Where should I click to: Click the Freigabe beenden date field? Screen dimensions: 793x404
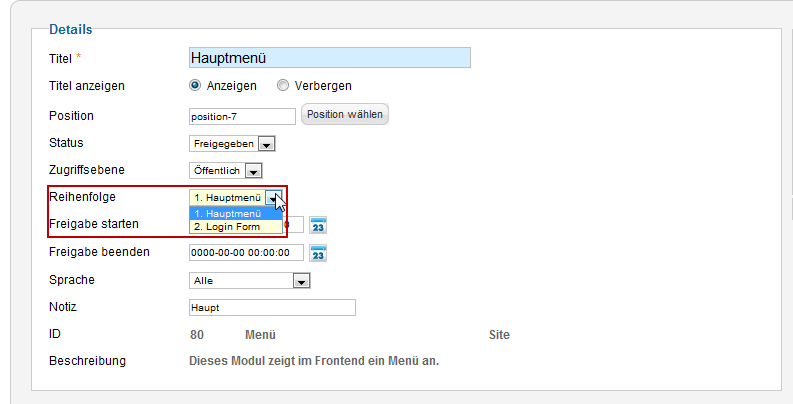[x=246, y=252]
